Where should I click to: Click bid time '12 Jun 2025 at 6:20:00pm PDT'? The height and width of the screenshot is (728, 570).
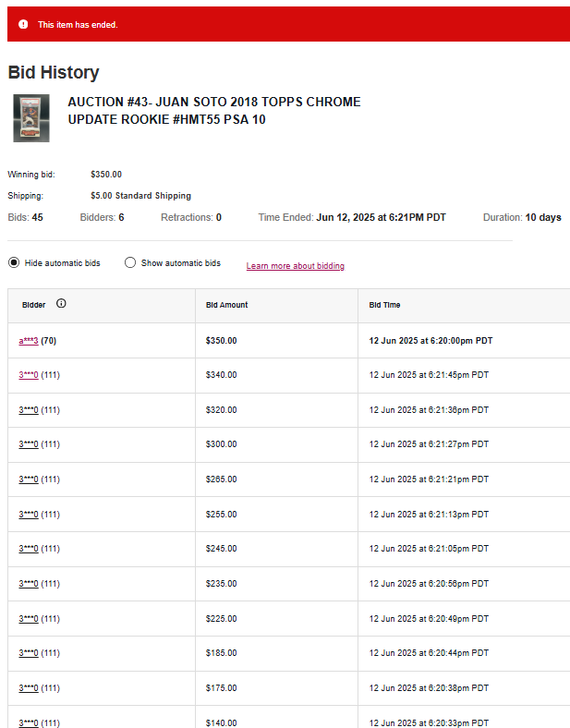coord(431,341)
